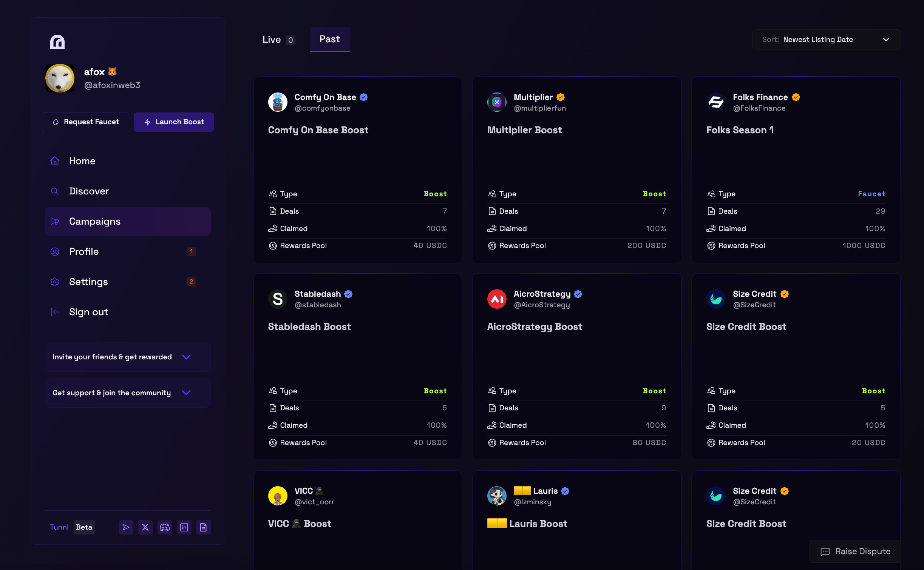Viewport: 924px width, 570px height.
Task: Click the Request Faucet button
Action: 86,122
